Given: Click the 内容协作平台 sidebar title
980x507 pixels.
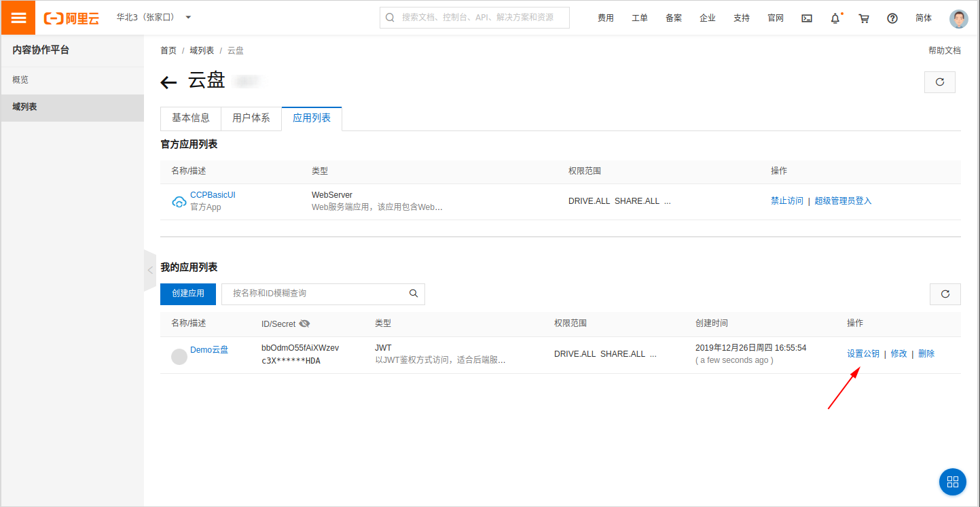Looking at the screenshot, I should pos(41,50).
